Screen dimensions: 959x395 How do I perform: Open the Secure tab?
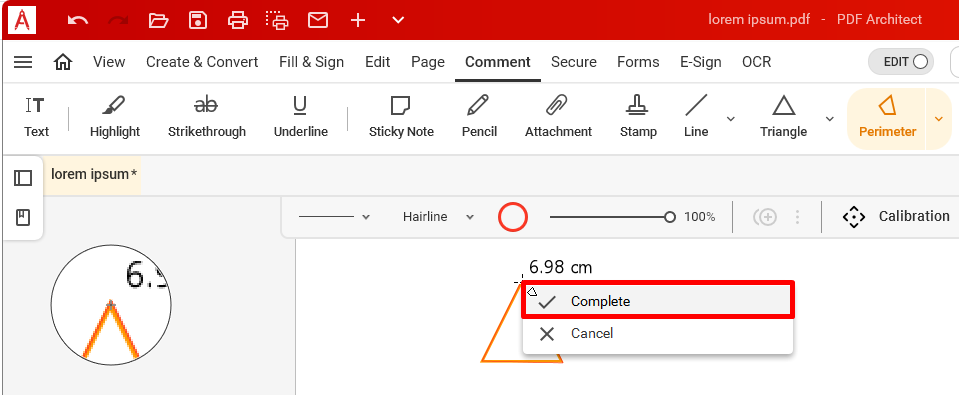tap(574, 62)
